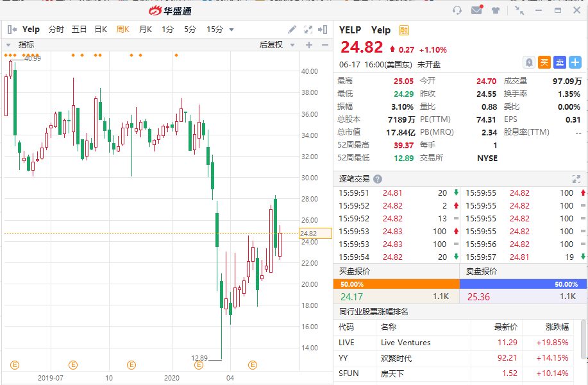Sort by 涨跌幅 column header
Screen dimensions: 588x385
[x=557, y=327]
